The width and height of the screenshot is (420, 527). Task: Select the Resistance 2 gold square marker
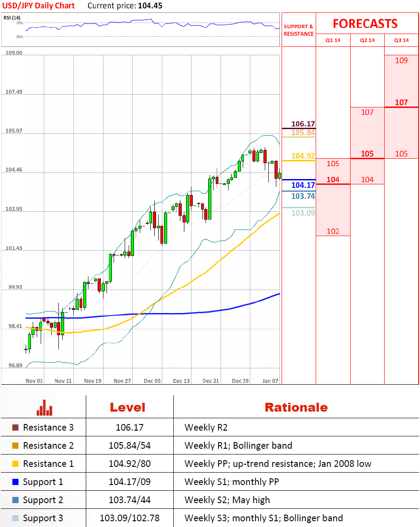pos(15,446)
